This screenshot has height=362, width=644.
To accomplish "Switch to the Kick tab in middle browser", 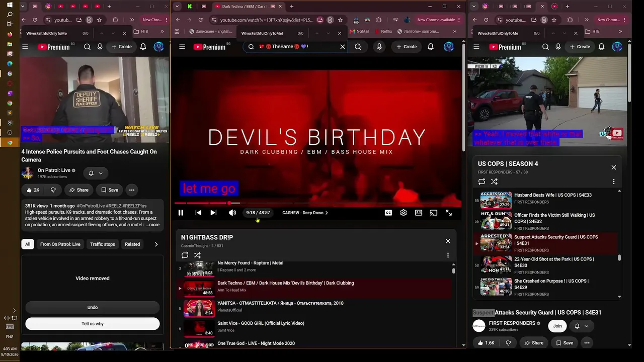I will pos(190,7).
